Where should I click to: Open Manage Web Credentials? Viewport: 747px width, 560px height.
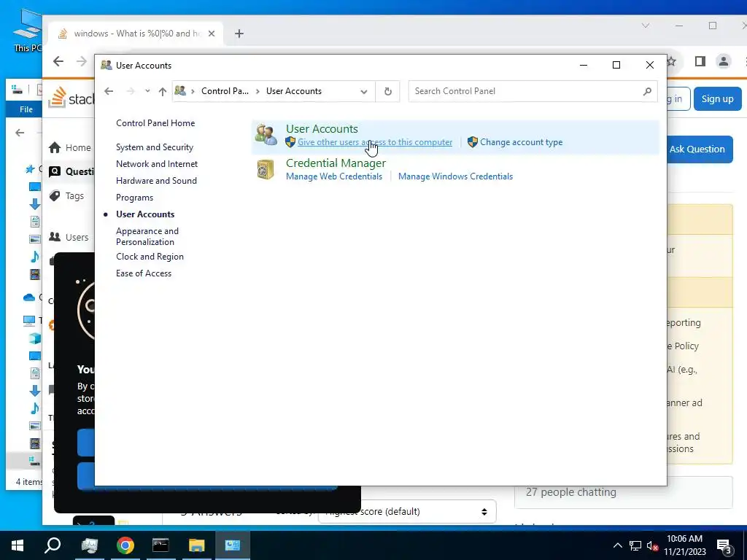click(334, 176)
